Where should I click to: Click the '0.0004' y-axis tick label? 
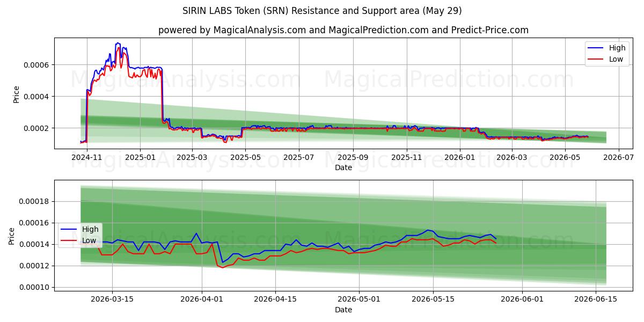[36, 97]
